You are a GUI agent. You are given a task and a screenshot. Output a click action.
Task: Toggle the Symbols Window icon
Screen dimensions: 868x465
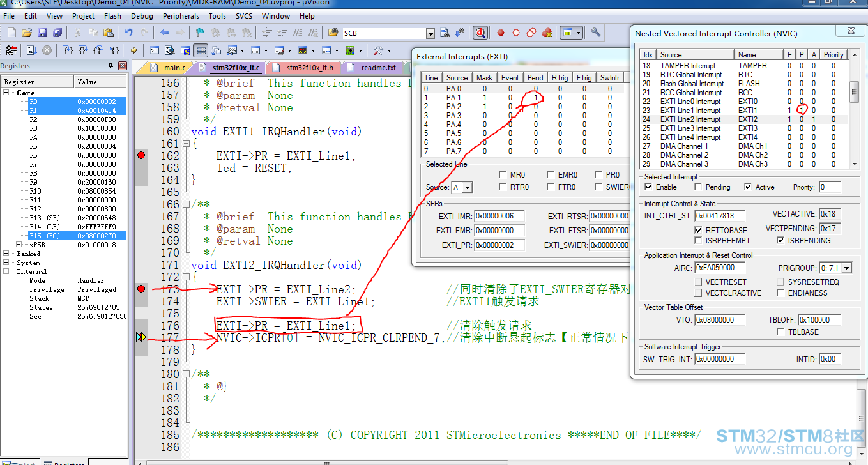[185, 50]
